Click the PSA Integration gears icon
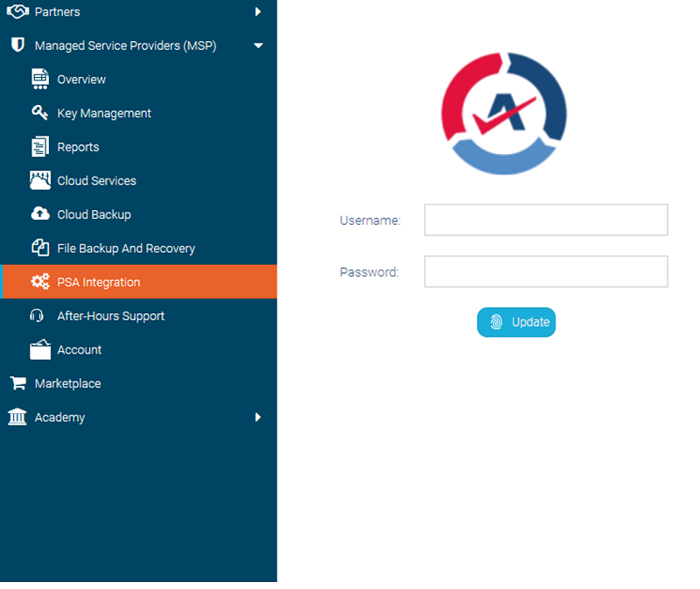The width and height of the screenshot is (700, 589). (40, 281)
